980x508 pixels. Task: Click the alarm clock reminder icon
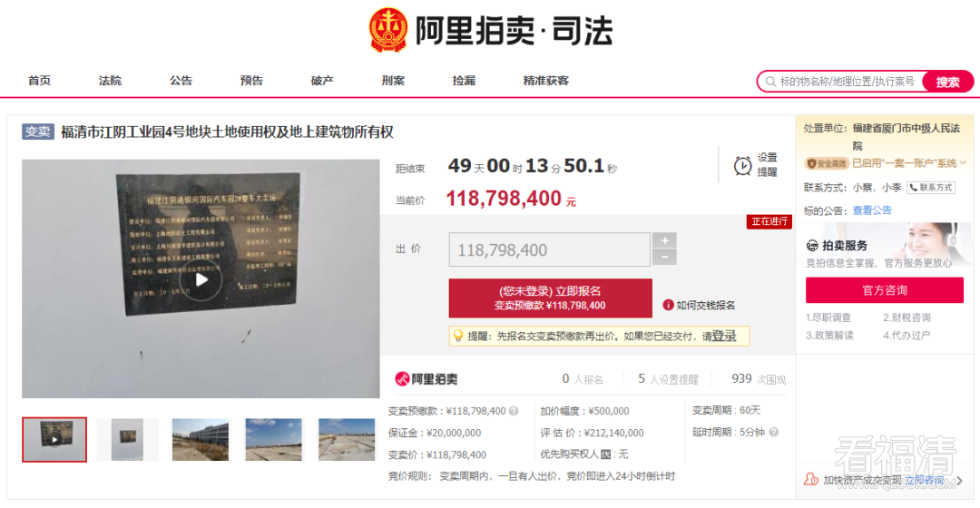coord(742,166)
